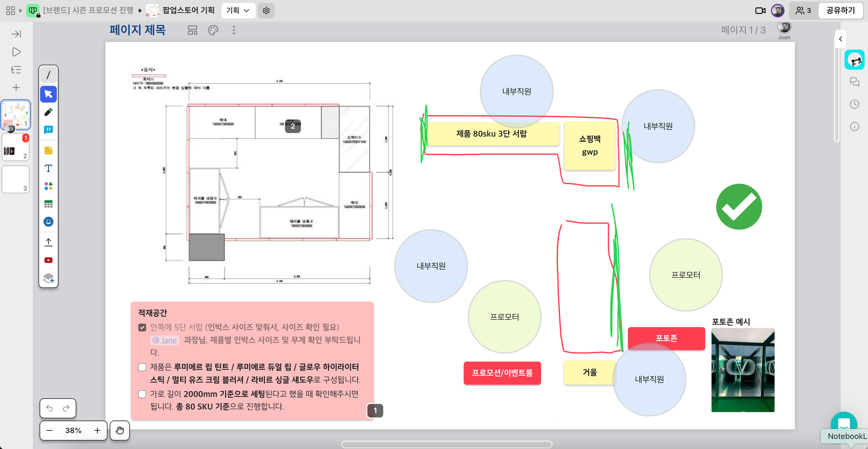Open the page theme palette
The height and width of the screenshot is (449, 868).
pyautogui.click(x=213, y=30)
